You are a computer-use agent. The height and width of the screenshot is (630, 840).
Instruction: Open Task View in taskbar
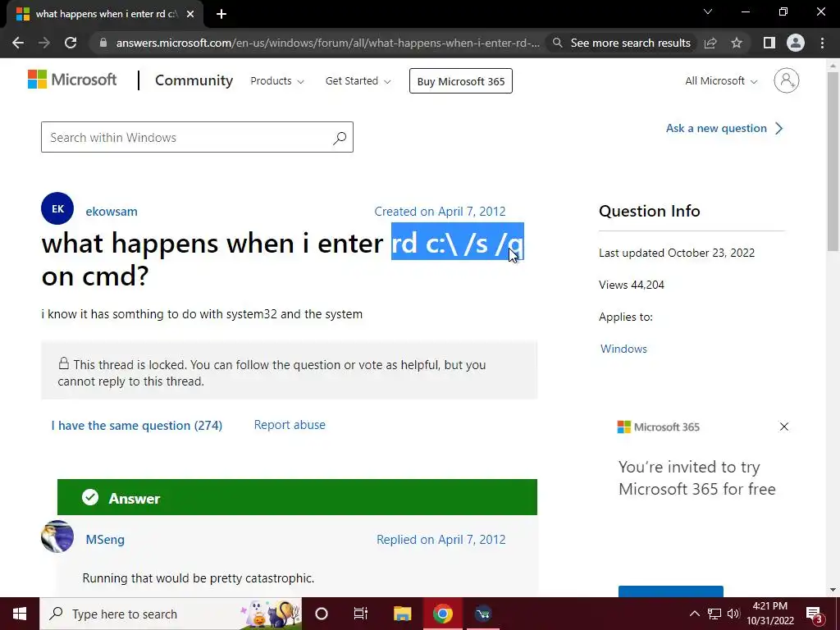[361, 614]
